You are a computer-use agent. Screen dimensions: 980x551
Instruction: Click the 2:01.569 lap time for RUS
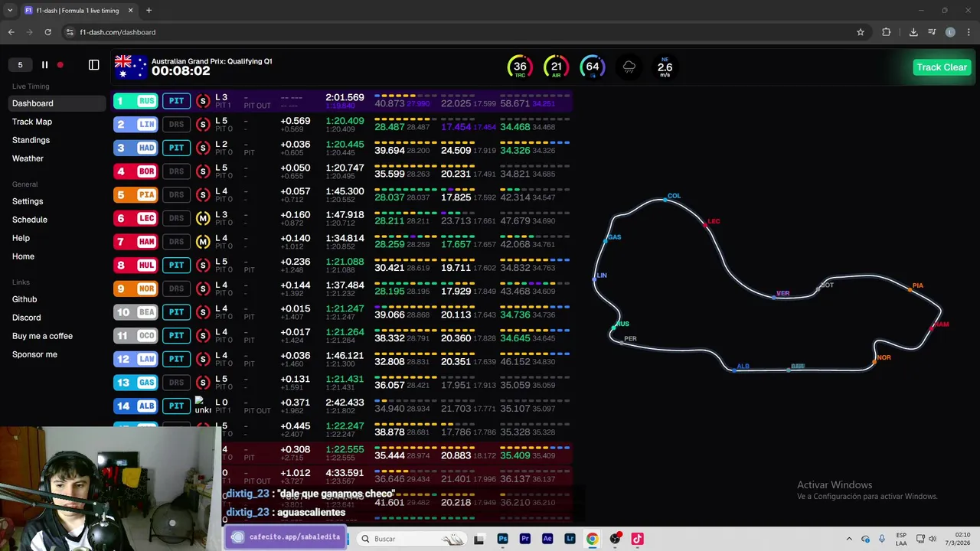pyautogui.click(x=345, y=98)
